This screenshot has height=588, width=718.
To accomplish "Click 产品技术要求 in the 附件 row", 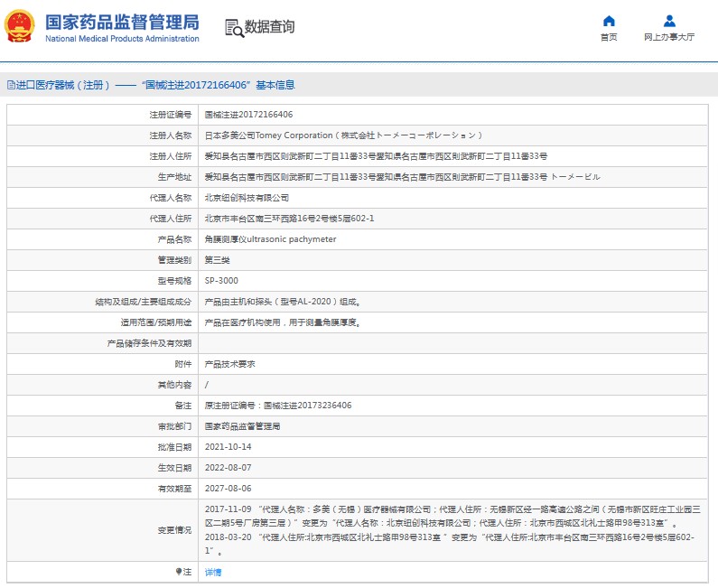I will [x=230, y=364].
